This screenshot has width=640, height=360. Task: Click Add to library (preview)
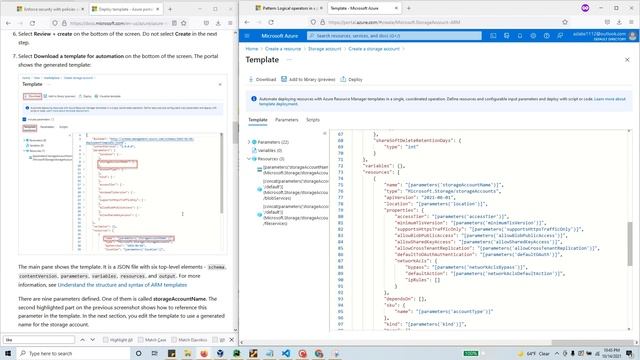308,80
